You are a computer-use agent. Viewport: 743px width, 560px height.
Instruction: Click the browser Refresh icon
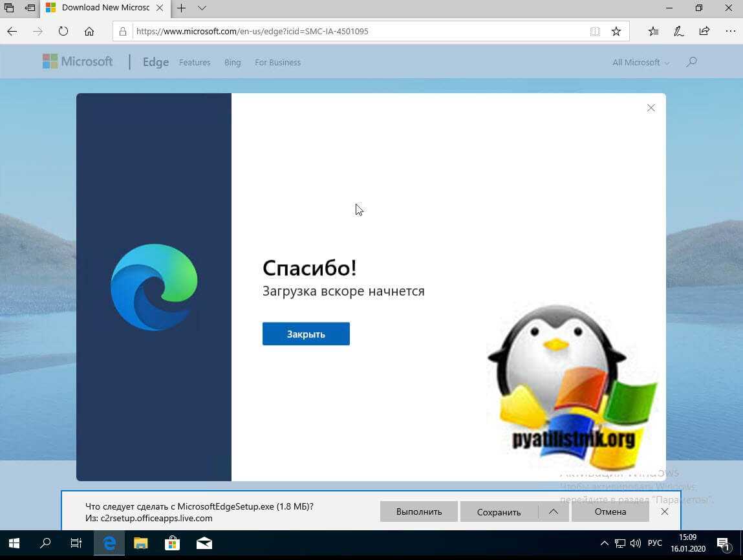click(x=63, y=31)
